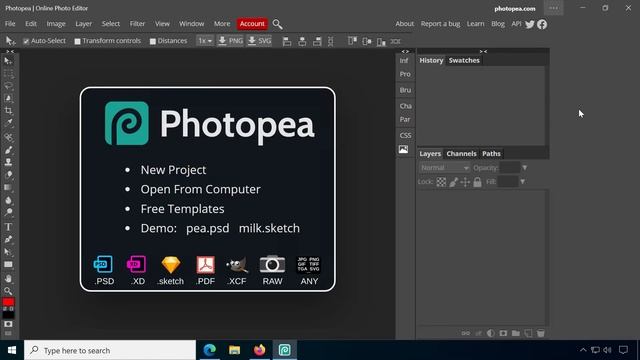Toggle lock position cross-arrows icon
This screenshot has width=640, height=360.
tap(465, 182)
